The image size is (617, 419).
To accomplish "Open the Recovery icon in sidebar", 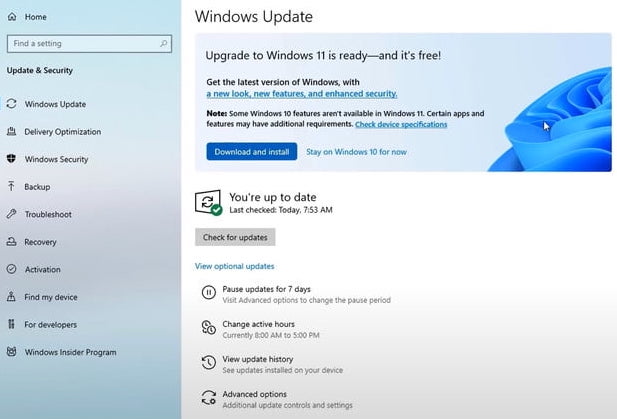I will 12,242.
